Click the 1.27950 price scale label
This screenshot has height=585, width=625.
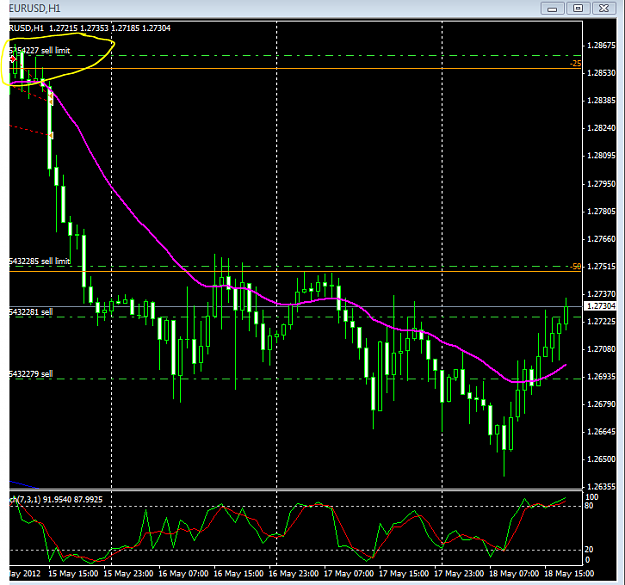[x=601, y=184]
